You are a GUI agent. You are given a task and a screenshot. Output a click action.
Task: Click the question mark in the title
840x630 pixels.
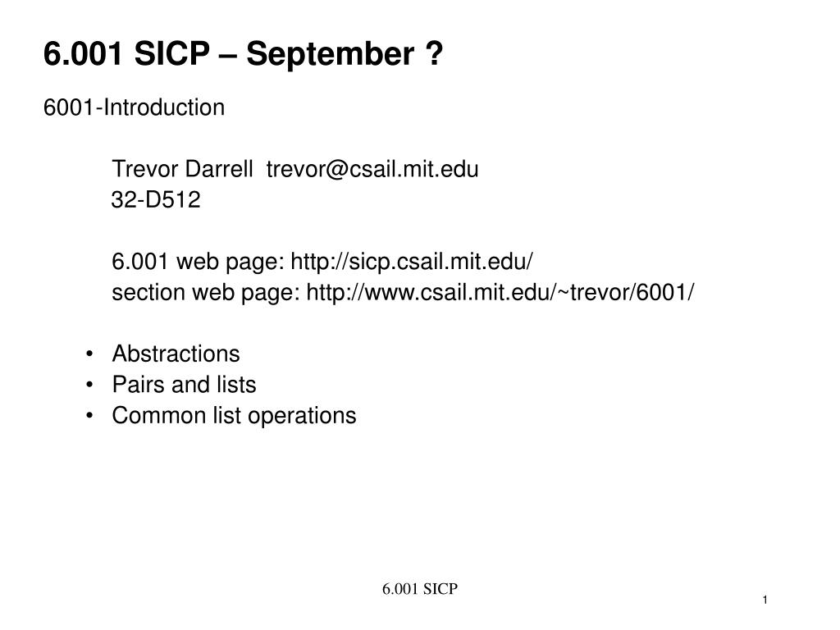point(435,53)
